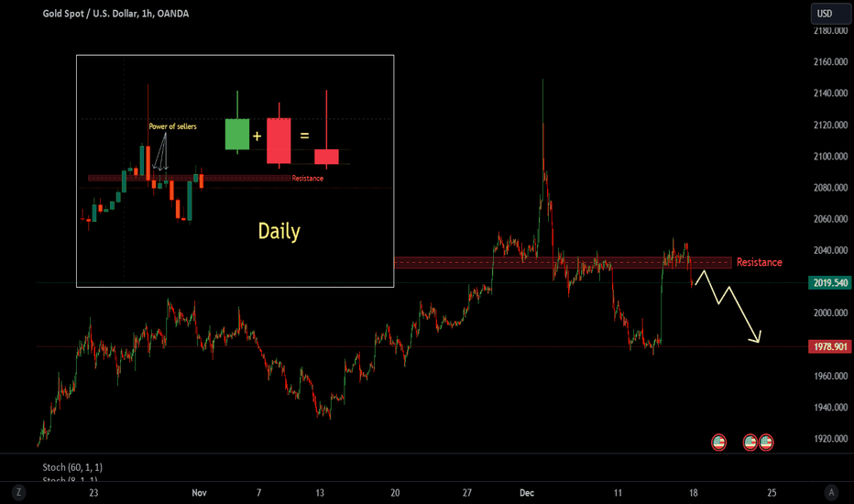Click the 2040.000 price axis label
This screenshot has height=504, width=854.
[830, 250]
